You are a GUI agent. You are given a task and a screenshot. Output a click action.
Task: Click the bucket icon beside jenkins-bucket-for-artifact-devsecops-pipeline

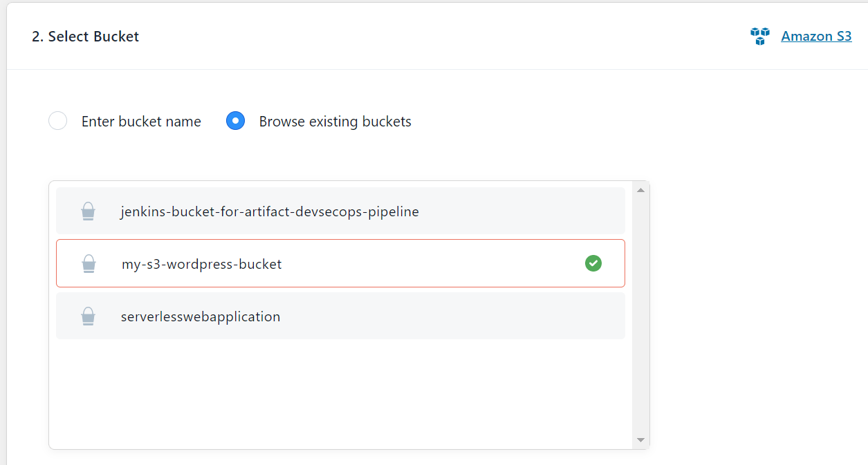tap(88, 211)
